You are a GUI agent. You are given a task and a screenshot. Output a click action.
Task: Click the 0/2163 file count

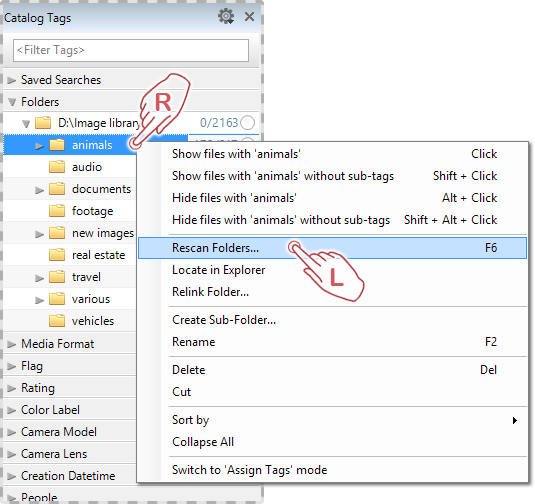point(219,123)
